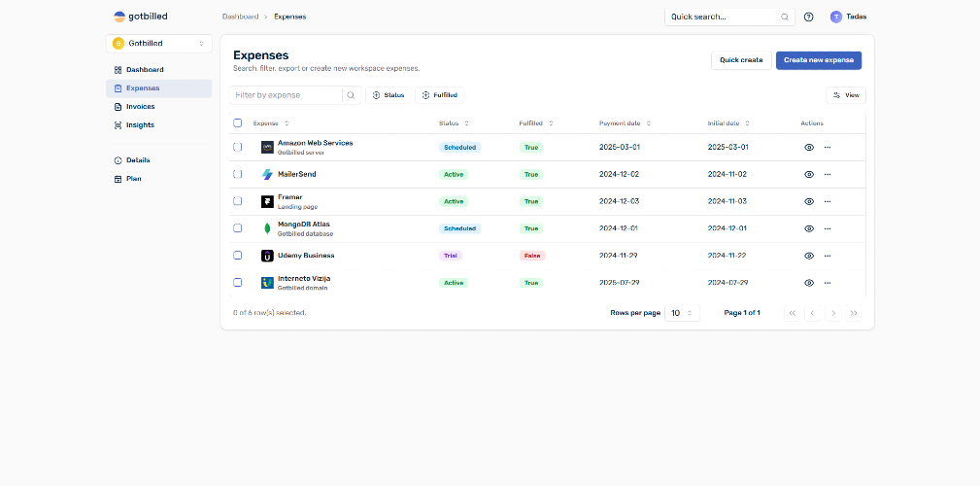
Task: Open the View columns dropdown
Action: [x=846, y=95]
